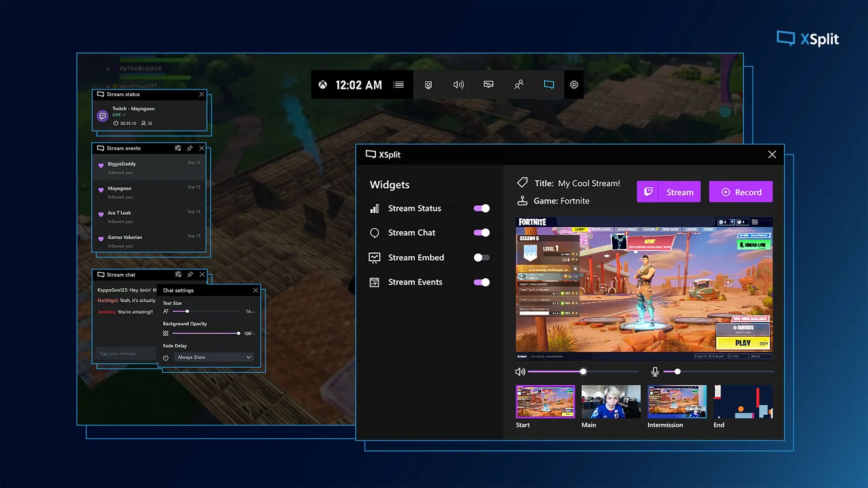Open the Performance widget icon
868x488 pixels.
coord(488,84)
